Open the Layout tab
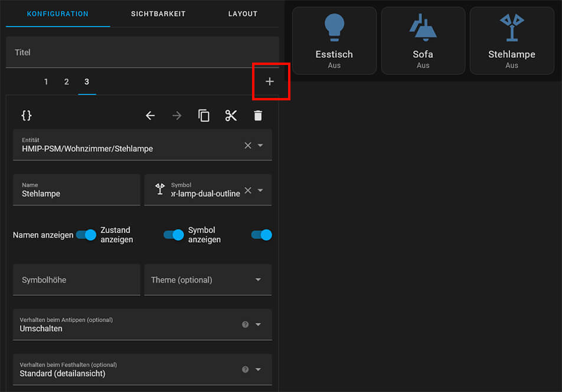Viewport: 562px width, 392px height. coord(243,14)
